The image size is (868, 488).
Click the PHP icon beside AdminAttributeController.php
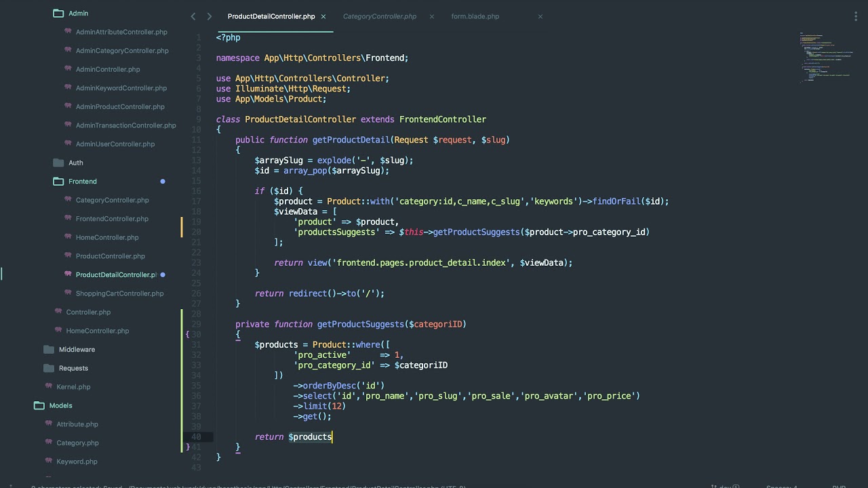coord(68,32)
